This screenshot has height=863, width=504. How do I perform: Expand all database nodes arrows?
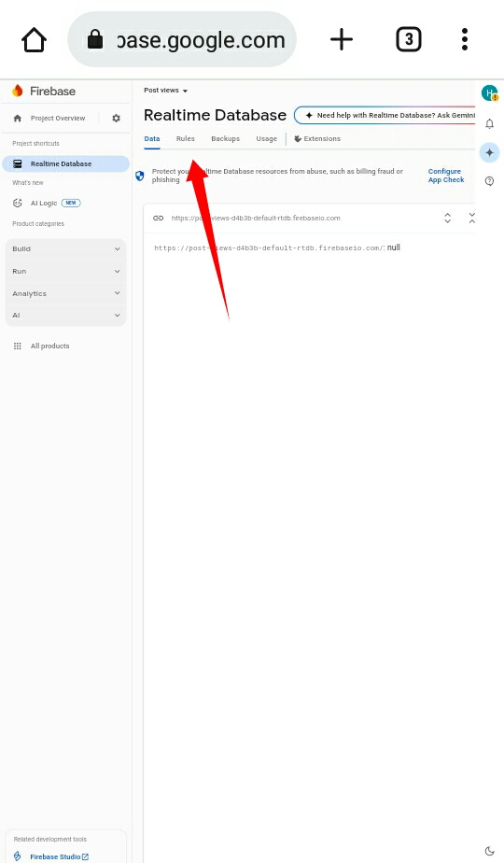[448, 218]
